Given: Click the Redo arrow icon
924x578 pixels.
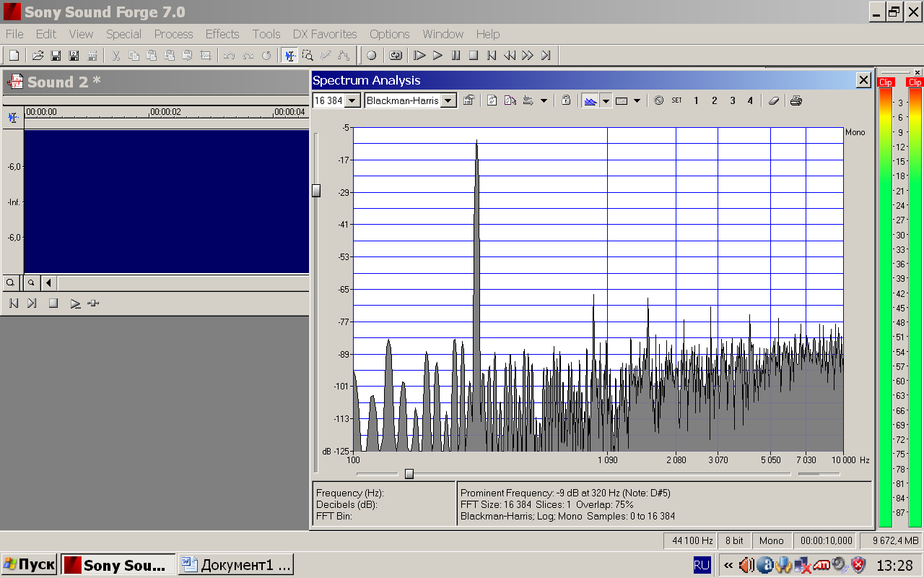Looking at the screenshot, I should coord(248,56).
